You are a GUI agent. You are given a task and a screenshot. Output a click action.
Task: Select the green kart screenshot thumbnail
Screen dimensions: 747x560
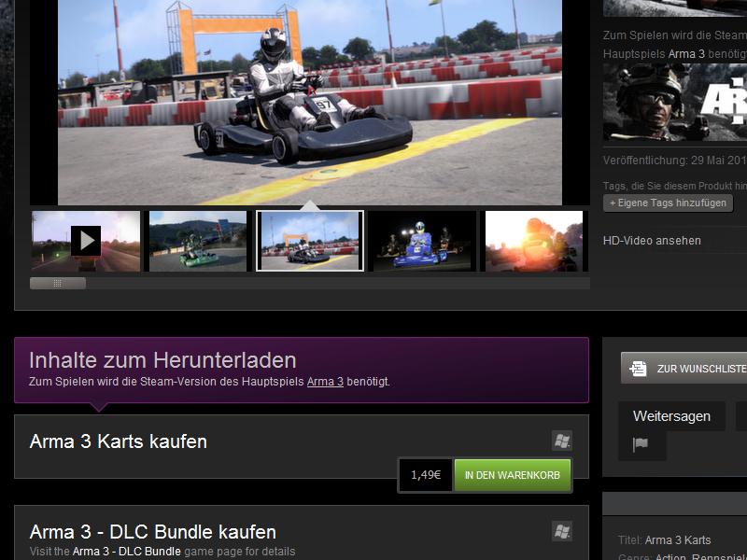pyautogui.click(x=198, y=241)
